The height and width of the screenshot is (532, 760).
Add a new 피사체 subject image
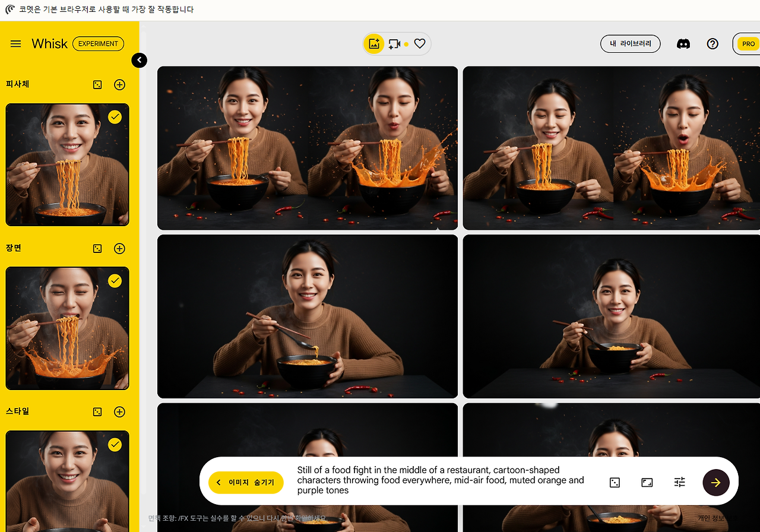[119, 85]
